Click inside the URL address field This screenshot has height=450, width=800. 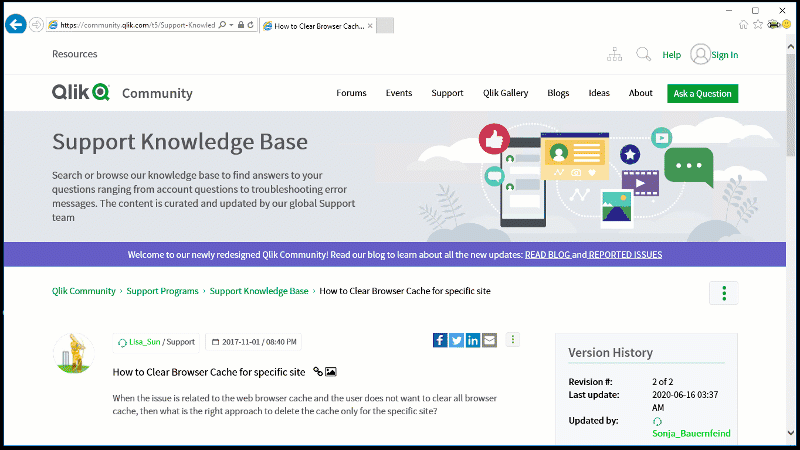coord(137,24)
